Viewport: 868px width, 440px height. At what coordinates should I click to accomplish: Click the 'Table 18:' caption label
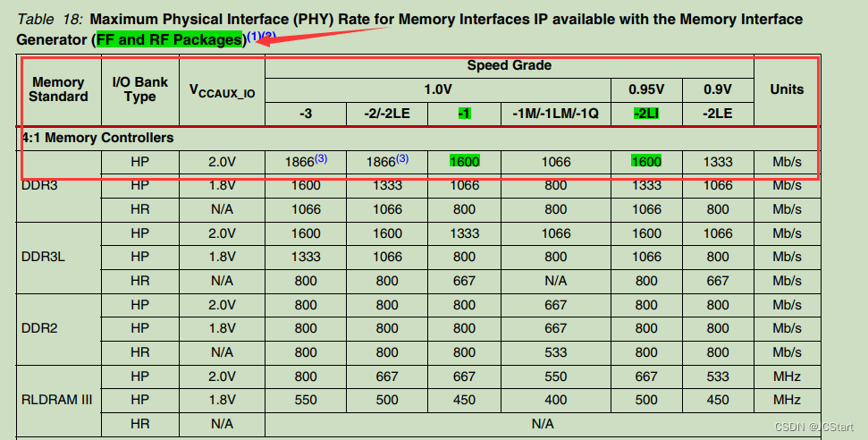50,20
